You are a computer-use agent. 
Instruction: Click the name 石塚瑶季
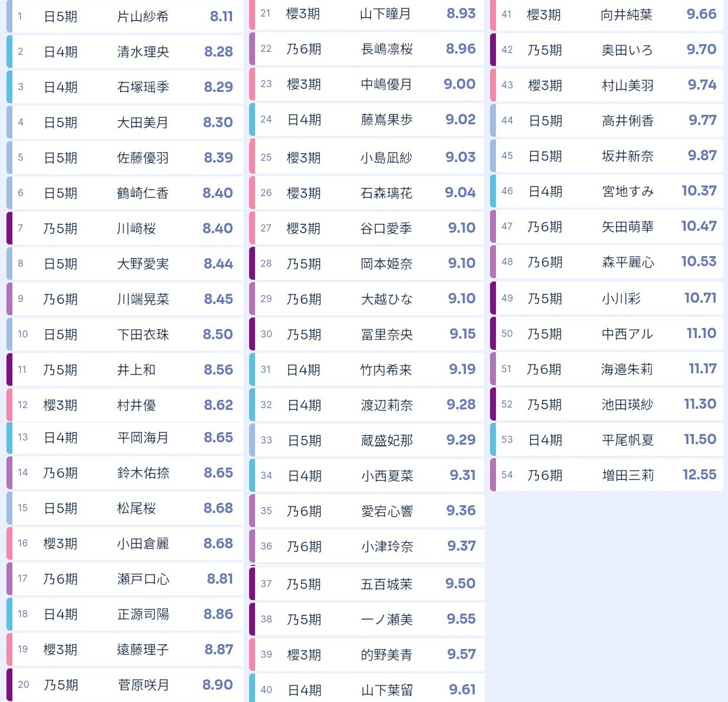[143, 87]
